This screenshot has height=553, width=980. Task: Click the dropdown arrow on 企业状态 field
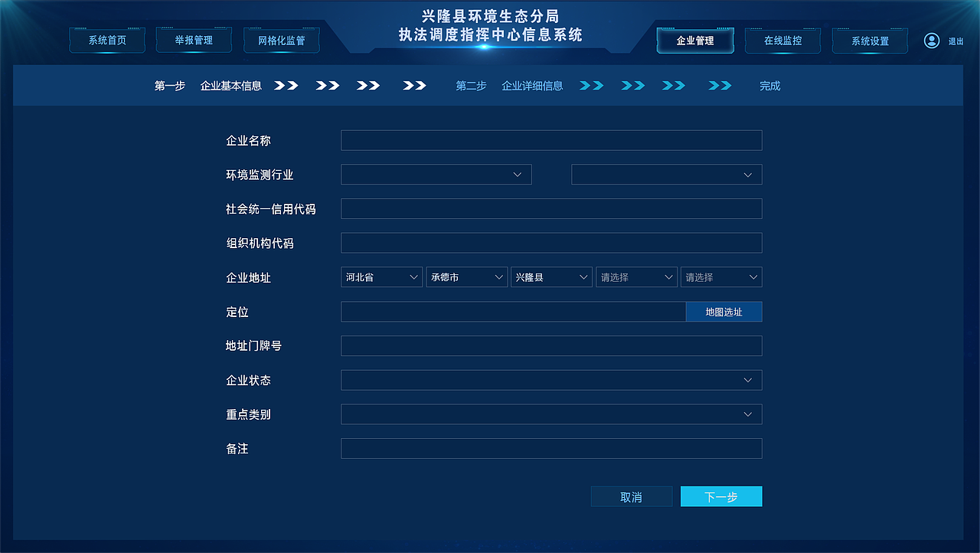(748, 380)
